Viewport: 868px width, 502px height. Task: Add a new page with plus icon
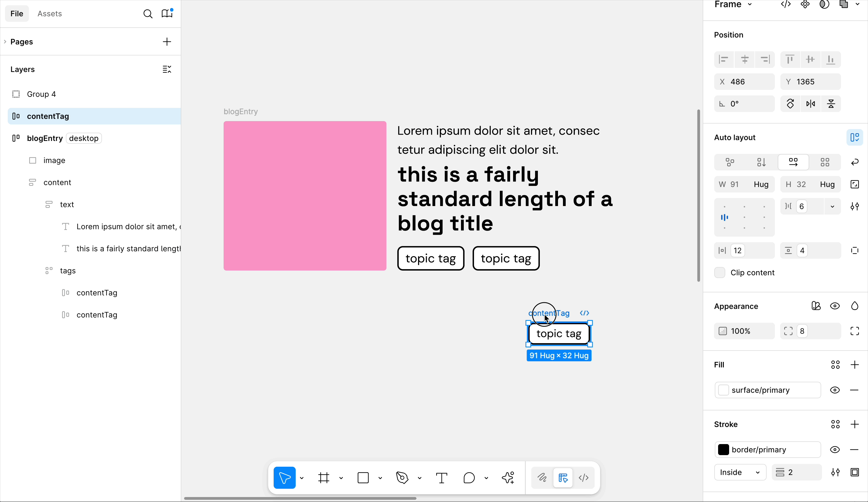[167, 42]
